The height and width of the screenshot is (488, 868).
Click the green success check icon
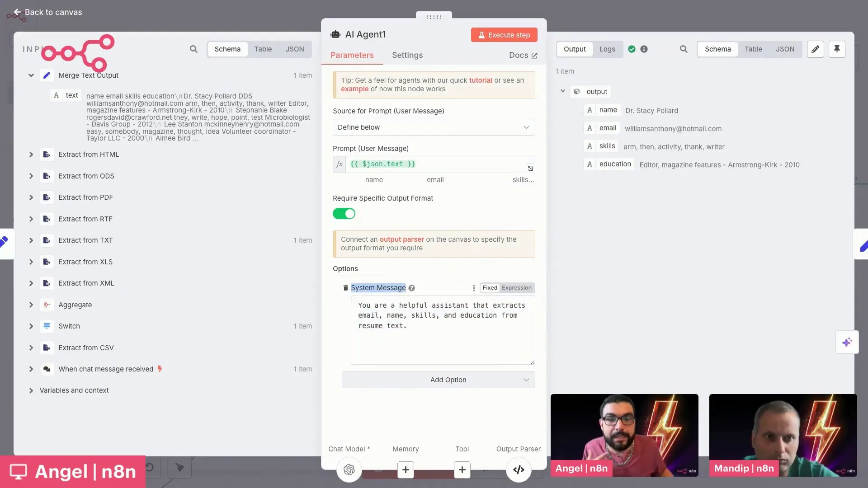[632, 49]
